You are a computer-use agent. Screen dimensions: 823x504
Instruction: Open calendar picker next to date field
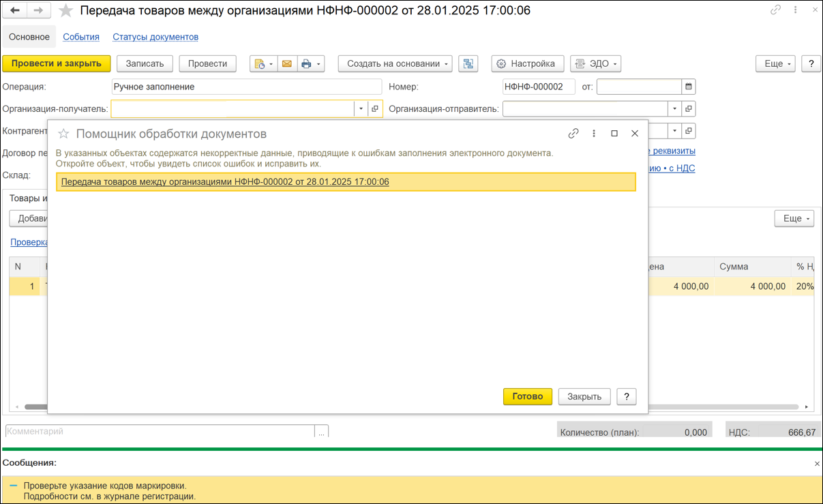[689, 87]
